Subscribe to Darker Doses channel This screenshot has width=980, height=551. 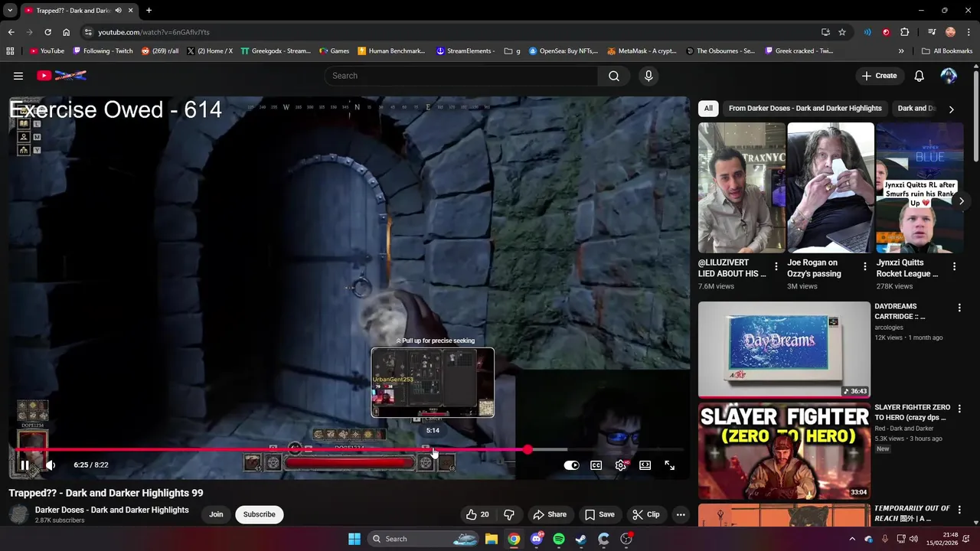pyautogui.click(x=260, y=514)
